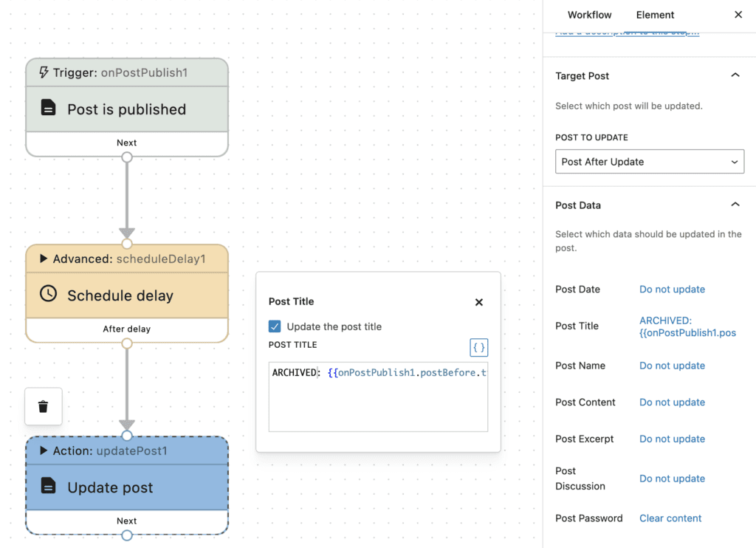
Task: Close the Post Title popup
Action: pyautogui.click(x=478, y=302)
